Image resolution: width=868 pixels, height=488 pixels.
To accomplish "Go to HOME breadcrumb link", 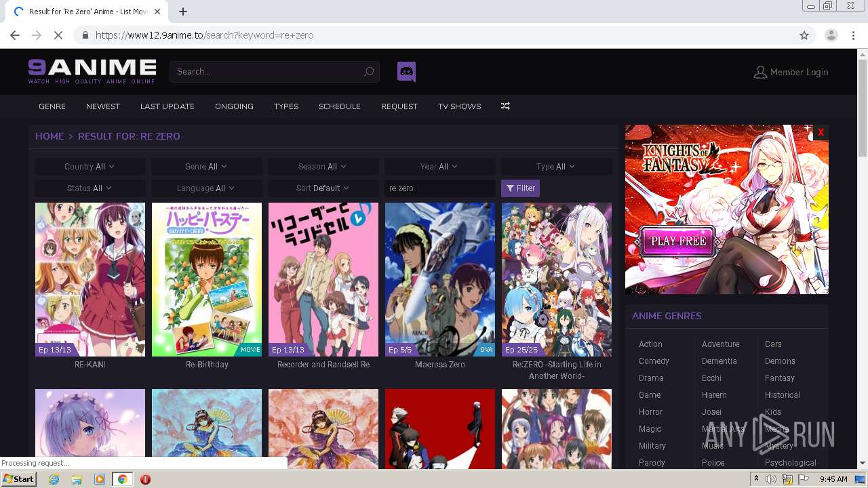I will 50,136.
